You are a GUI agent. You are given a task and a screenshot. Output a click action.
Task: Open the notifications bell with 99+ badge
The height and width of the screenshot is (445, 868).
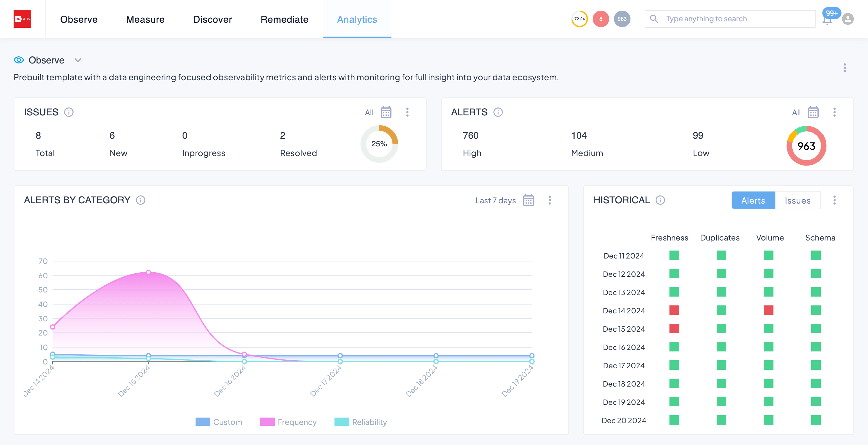pos(827,19)
